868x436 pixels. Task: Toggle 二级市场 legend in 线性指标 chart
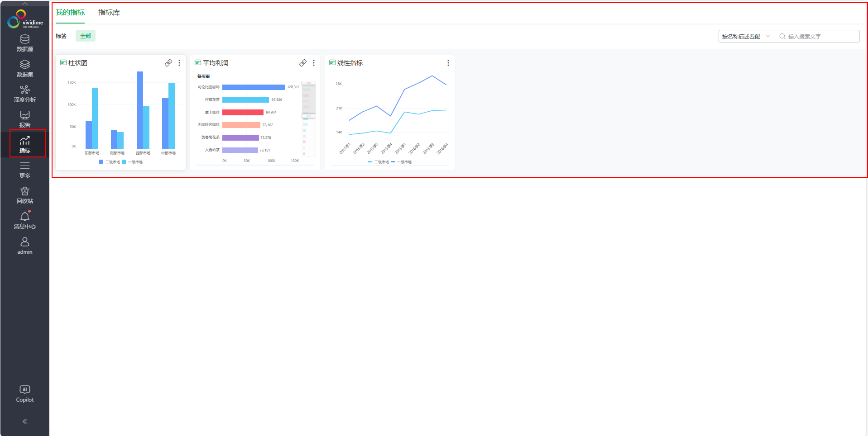coord(379,162)
